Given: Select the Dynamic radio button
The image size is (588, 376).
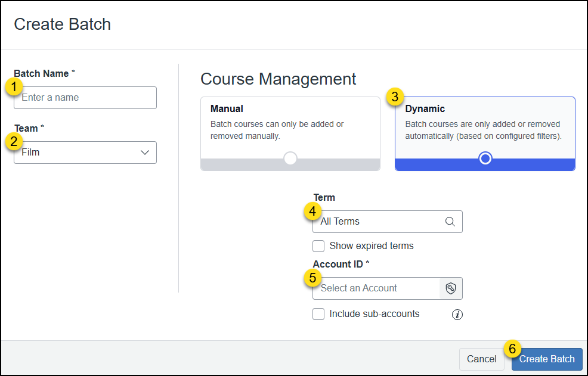Looking at the screenshot, I should pyautogui.click(x=485, y=159).
